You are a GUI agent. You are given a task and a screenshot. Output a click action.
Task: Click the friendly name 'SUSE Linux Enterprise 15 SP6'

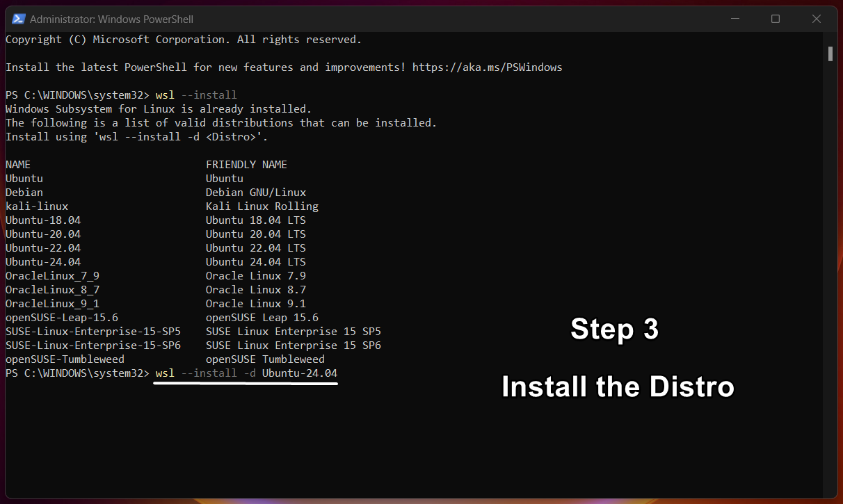(x=294, y=346)
